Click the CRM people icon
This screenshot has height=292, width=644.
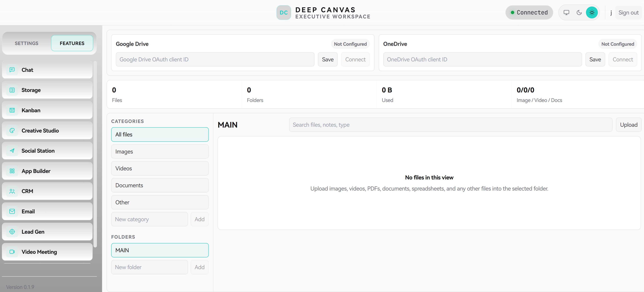pyautogui.click(x=12, y=191)
